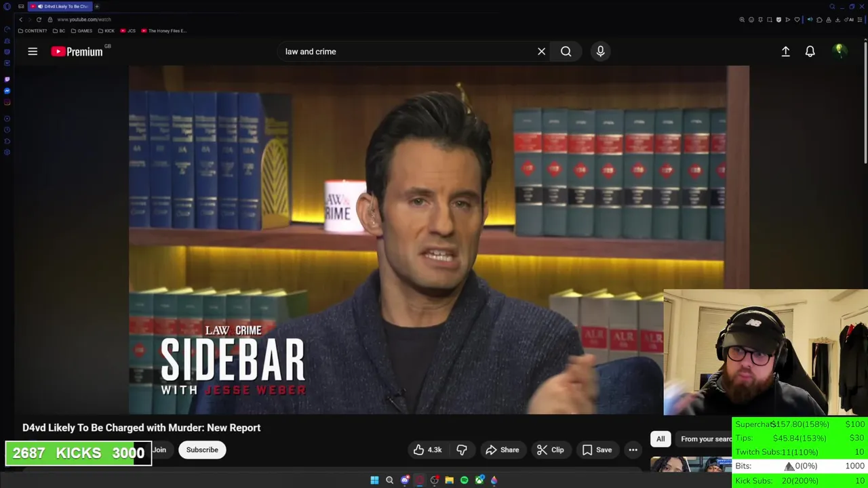Reload the YouTube page
The width and height of the screenshot is (868, 488).
click(39, 20)
